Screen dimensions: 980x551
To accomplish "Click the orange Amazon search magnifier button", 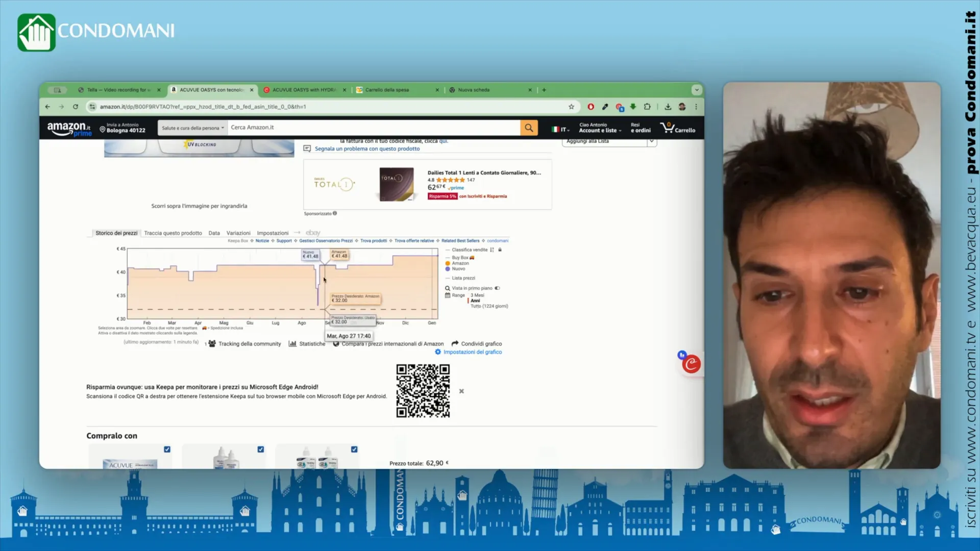I will tap(529, 128).
